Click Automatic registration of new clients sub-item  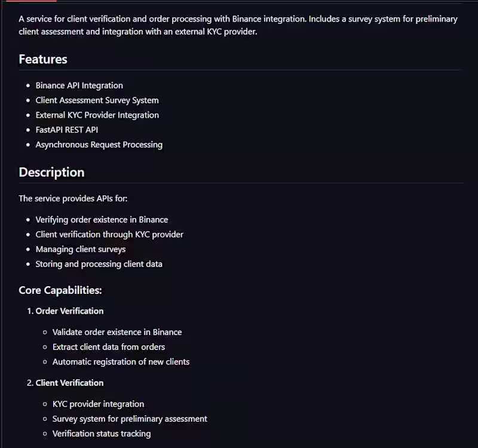point(121,361)
